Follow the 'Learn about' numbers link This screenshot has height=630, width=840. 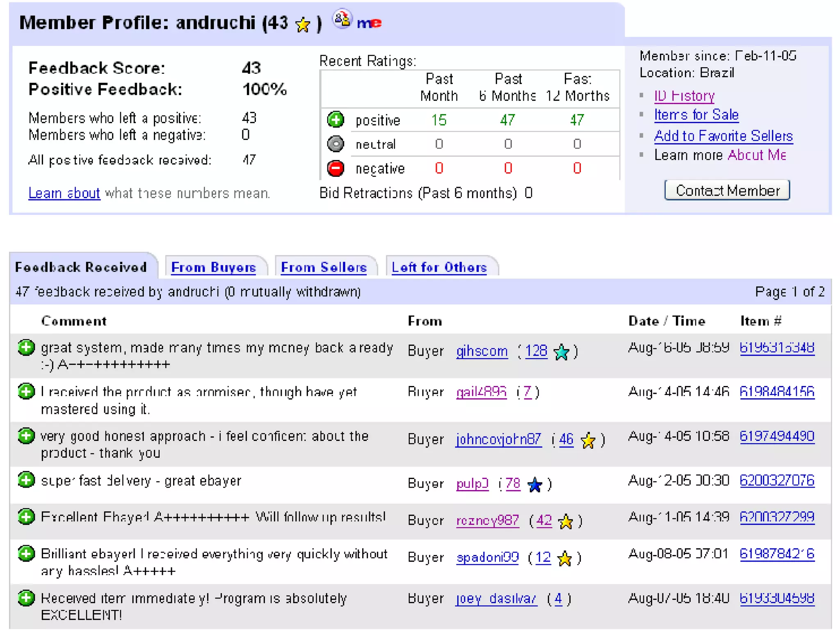pyautogui.click(x=64, y=193)
